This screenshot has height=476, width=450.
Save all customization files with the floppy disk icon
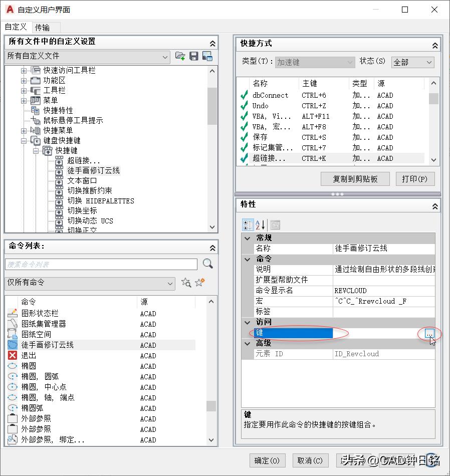(193, 56)
